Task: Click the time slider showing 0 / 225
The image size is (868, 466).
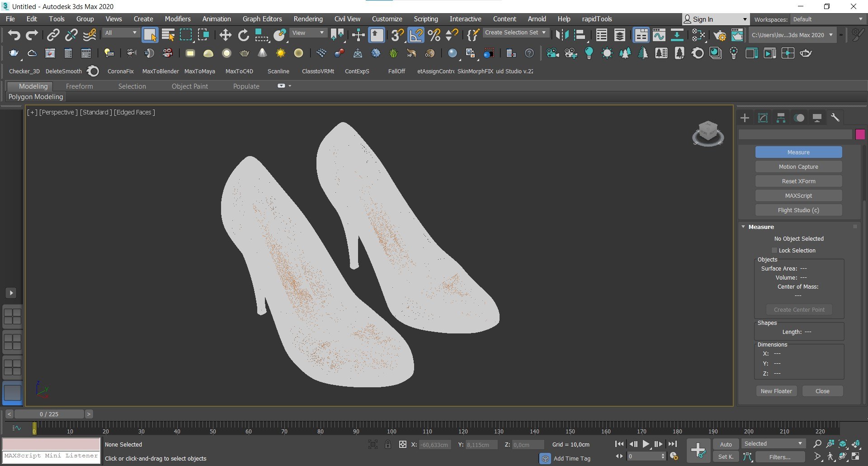Action: [49, 414]
